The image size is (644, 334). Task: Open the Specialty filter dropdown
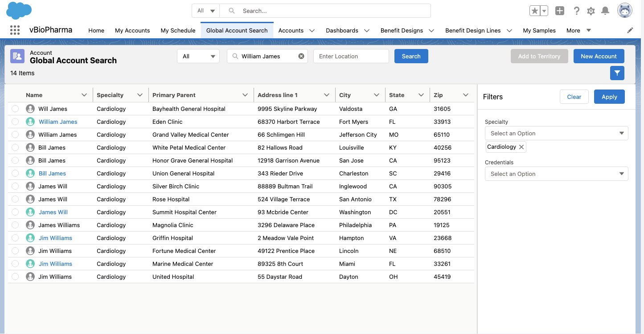(556, 133)
